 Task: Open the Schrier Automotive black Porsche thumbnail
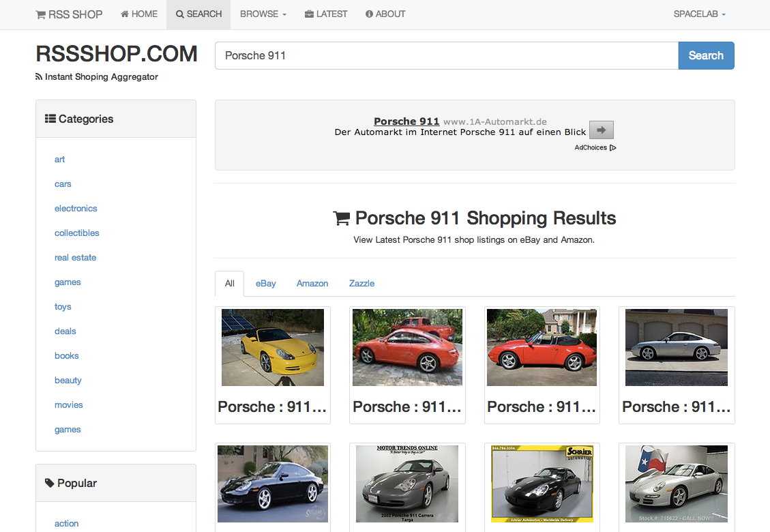542,484
